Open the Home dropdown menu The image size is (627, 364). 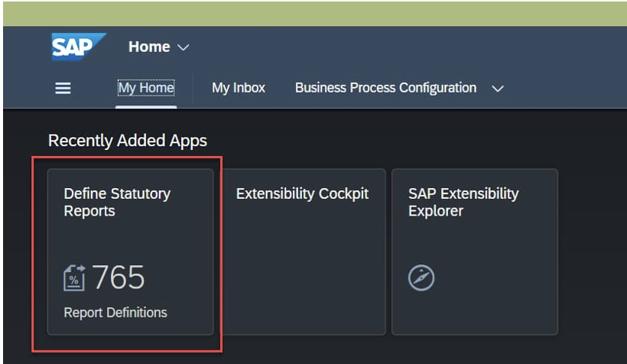159,47
